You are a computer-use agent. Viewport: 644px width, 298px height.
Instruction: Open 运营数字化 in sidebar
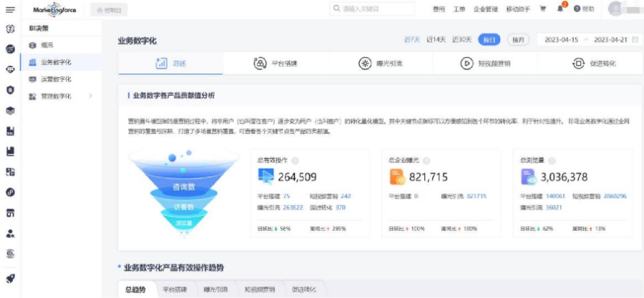[x=60, y=79]
